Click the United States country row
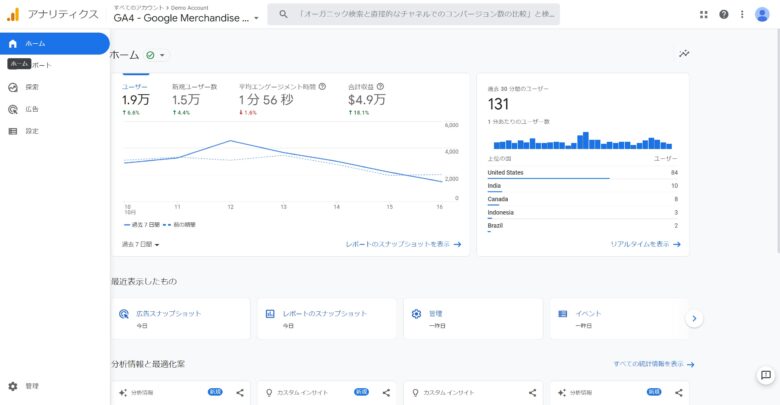The image size is (780, 405). pos(583,173)
